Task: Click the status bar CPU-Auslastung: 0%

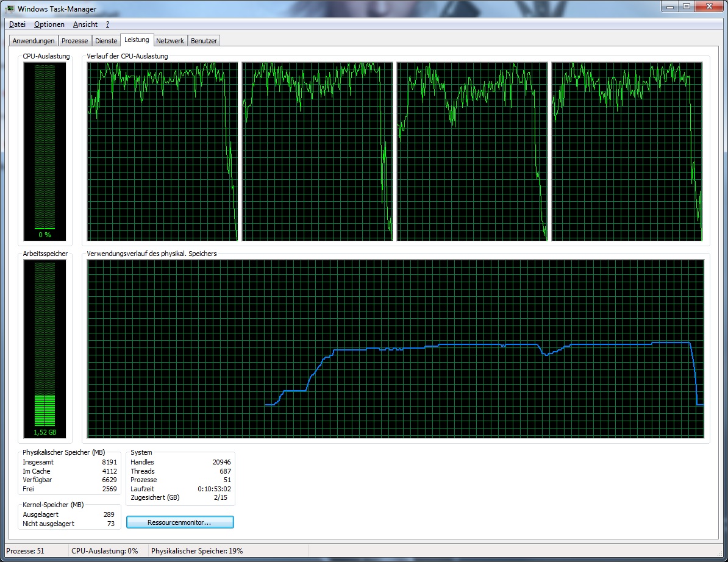Action: pos(104,551)
